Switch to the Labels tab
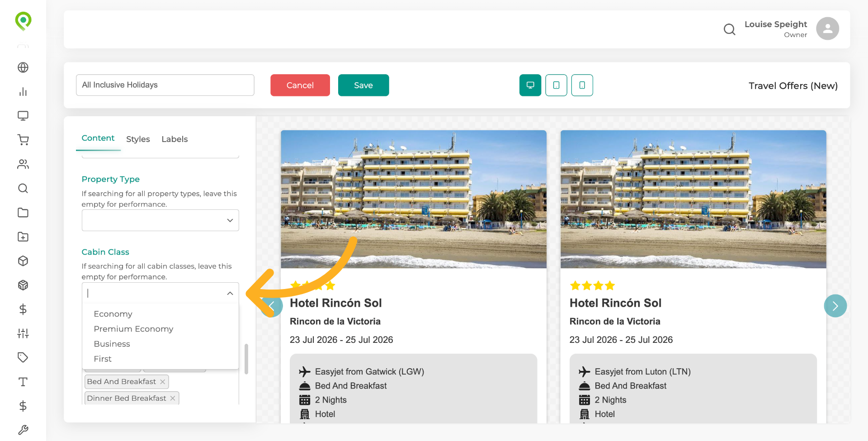This screenshot has width=868, height=441. [175, 139]
